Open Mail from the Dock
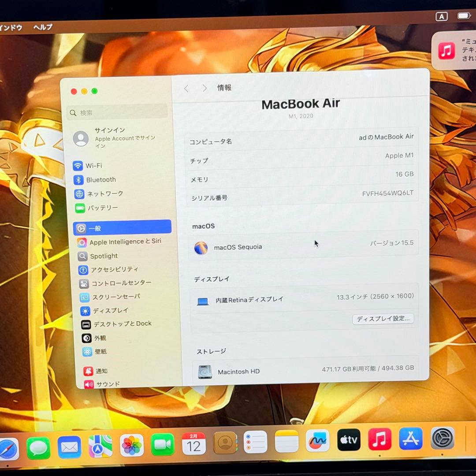This screenshot has width=476, height=476. coord(69,447)
